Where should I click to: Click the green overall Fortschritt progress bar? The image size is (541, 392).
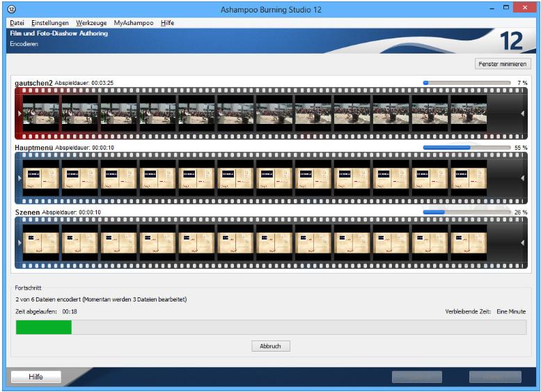(270, 327)
